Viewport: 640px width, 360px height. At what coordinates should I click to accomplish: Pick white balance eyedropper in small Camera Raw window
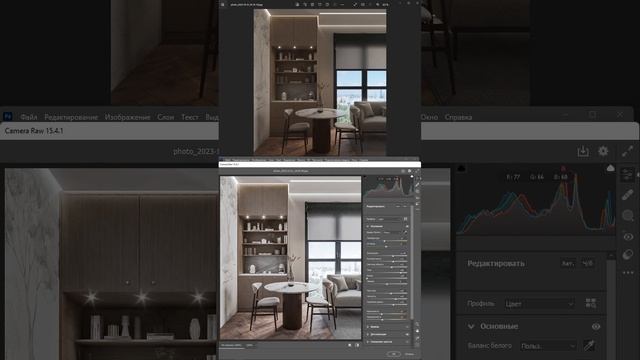405,232
